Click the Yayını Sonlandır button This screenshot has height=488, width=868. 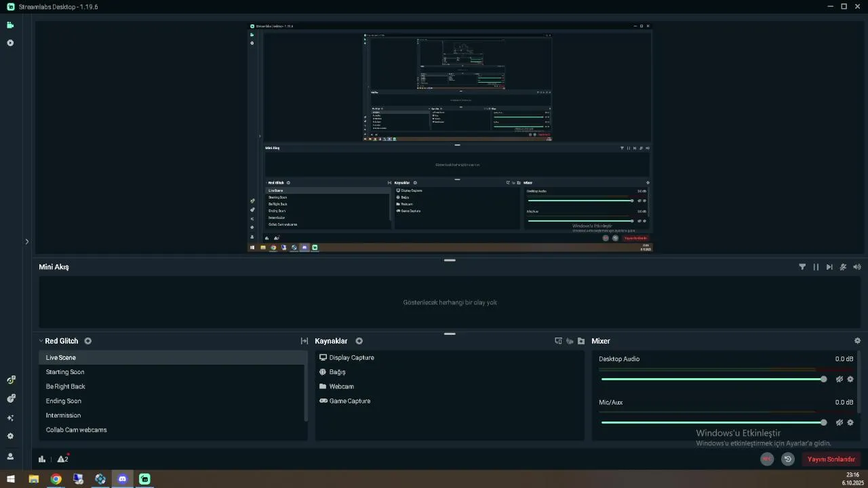coord(831,460)
